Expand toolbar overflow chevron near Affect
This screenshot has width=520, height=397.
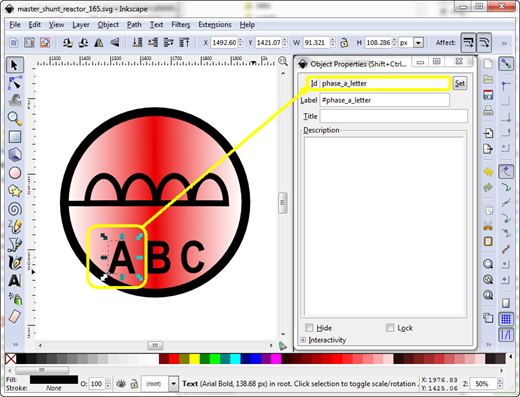pos(504,43)
